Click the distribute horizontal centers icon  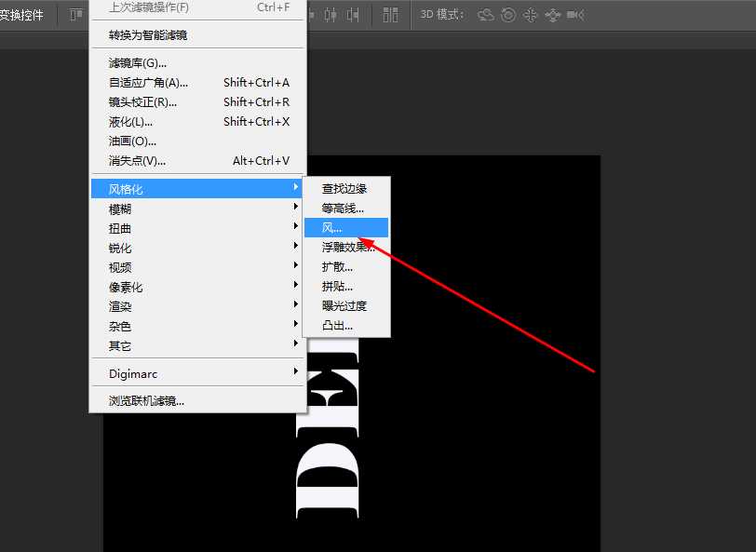329,14
